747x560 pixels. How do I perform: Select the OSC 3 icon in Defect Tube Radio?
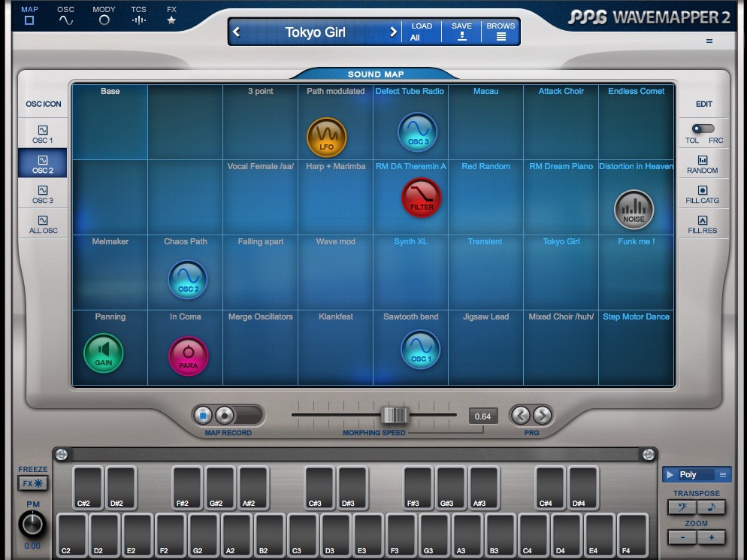pyautogui.click(x=417, y=132)
